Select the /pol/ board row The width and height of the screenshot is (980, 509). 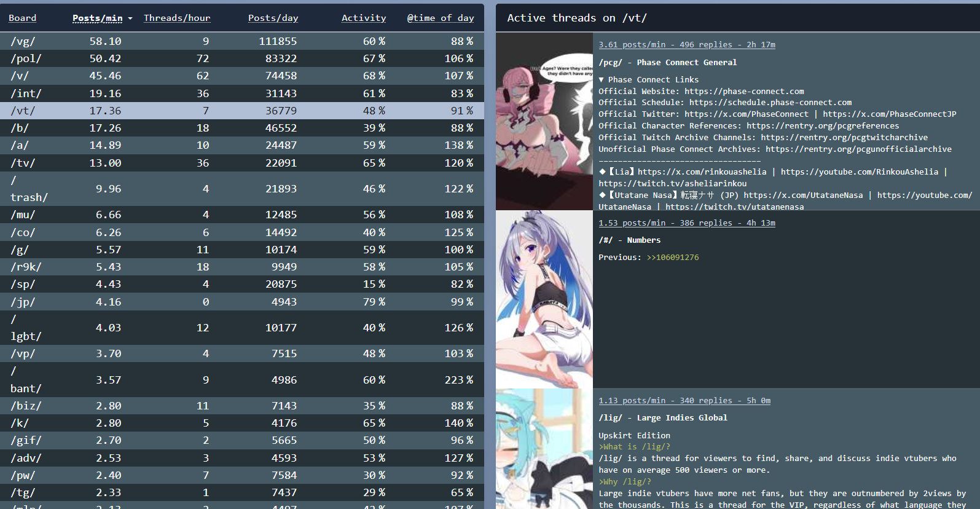[242, 58]
